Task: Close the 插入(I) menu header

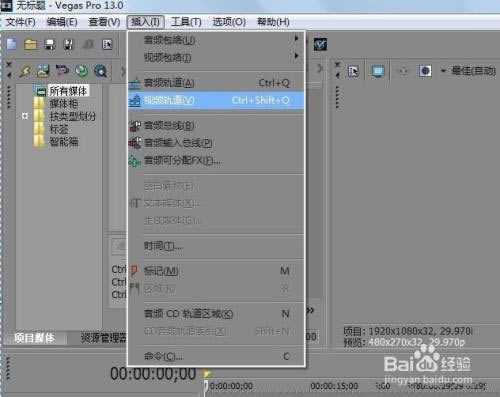Action: pyautogui.click(x=145, y=22)
